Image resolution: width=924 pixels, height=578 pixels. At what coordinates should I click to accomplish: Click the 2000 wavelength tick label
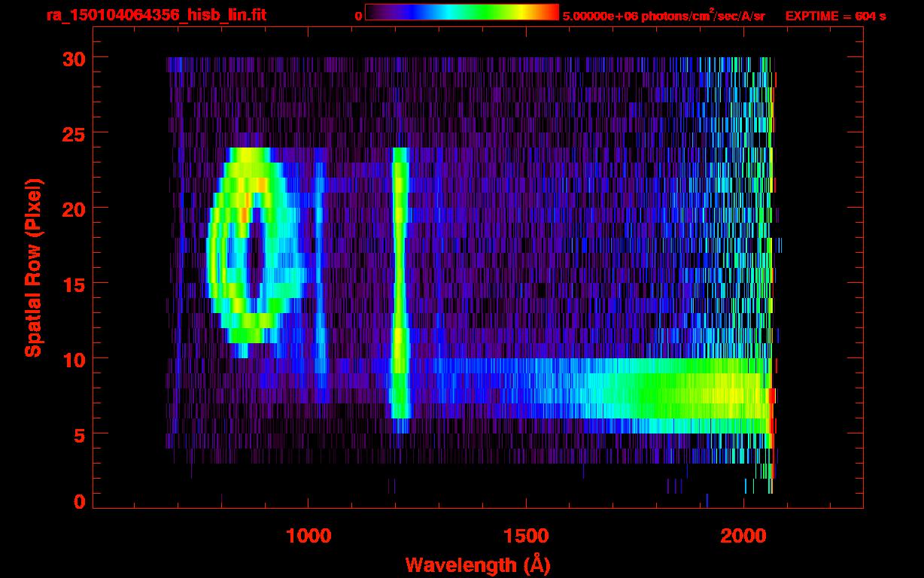pos(743,536)
